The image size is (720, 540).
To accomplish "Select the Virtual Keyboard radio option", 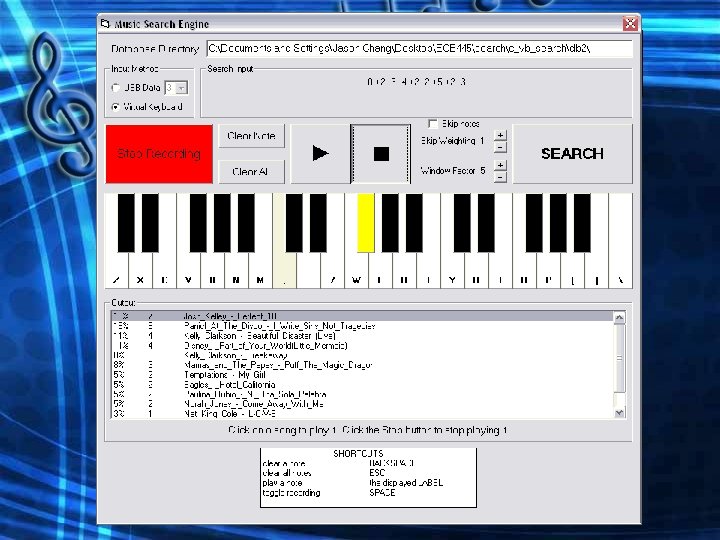I will tap(116, 107).
